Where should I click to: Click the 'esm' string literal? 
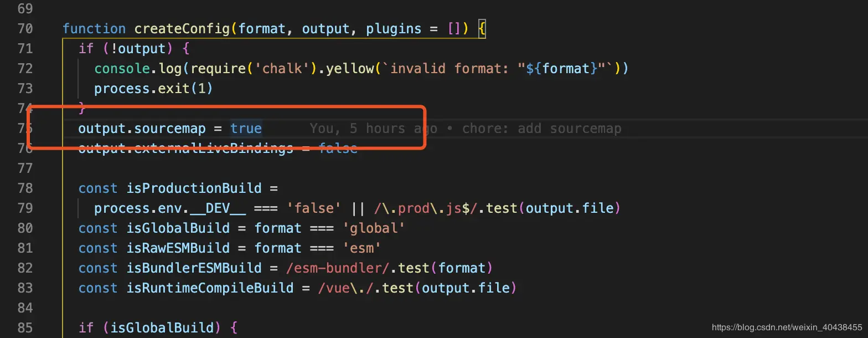362,248
